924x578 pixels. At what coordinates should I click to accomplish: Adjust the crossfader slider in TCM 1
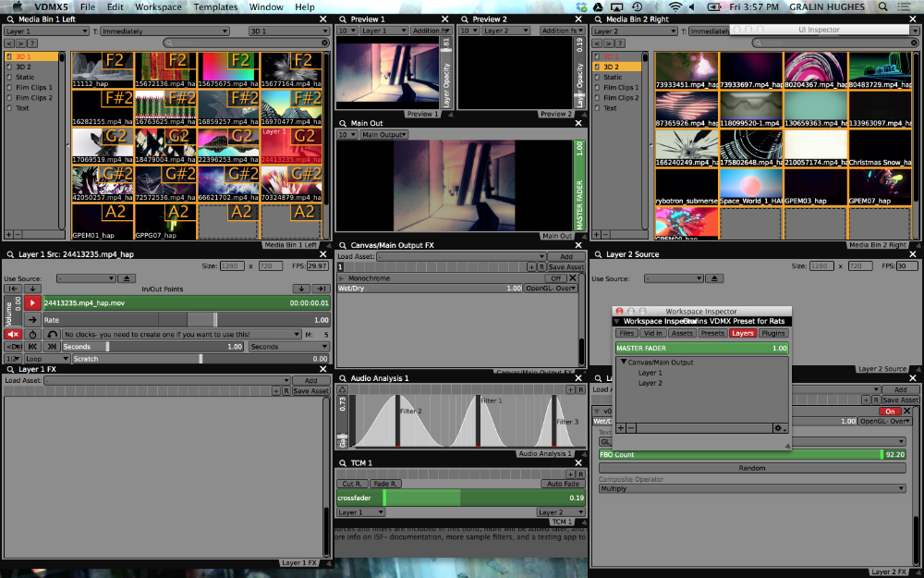click(461, 498)
